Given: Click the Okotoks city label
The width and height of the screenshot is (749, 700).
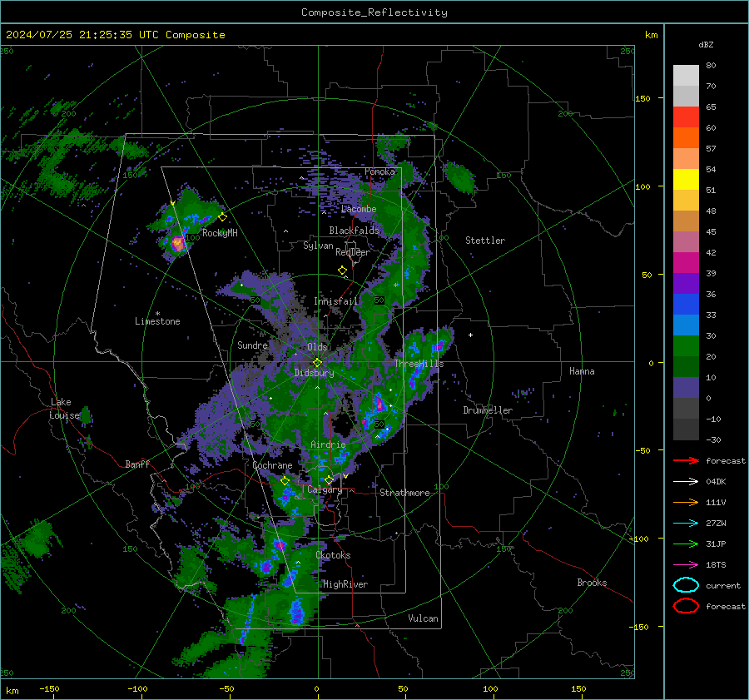Looking at the screenshot, I should 333,554.
